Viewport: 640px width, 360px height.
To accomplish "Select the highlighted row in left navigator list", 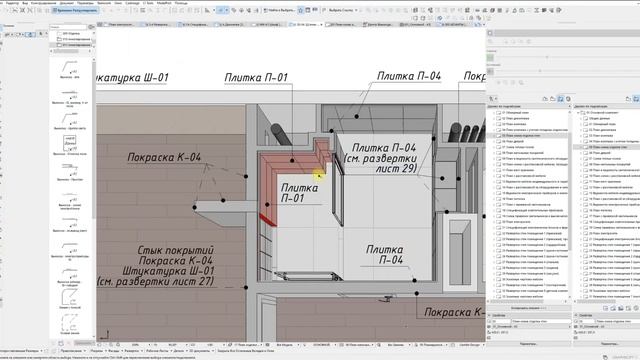I will (527, 136).
